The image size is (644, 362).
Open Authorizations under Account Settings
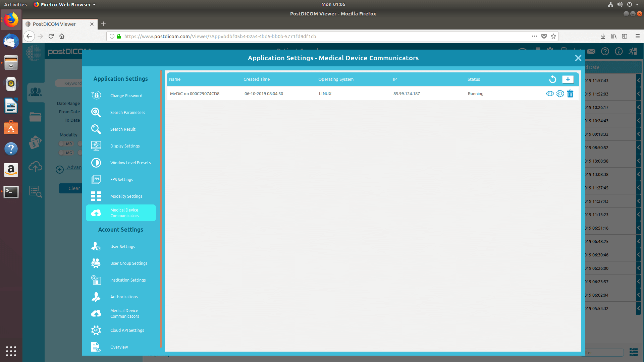pos(124,297)
